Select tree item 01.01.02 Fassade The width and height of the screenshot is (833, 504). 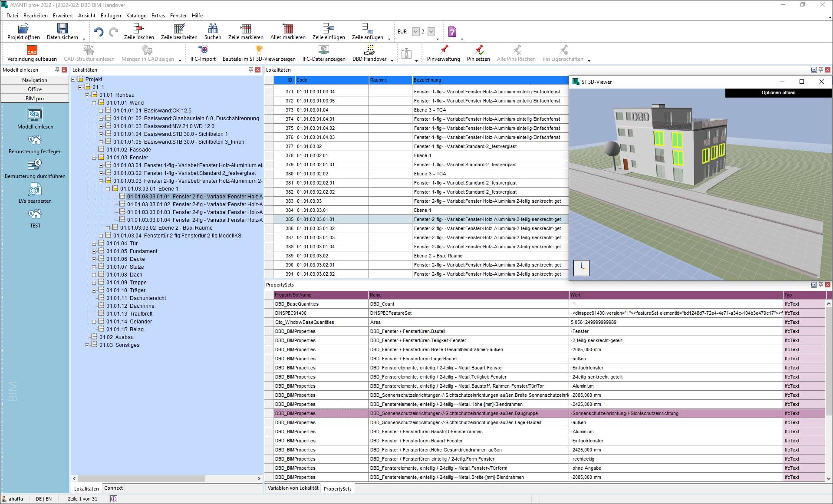(x=128, y=150)
